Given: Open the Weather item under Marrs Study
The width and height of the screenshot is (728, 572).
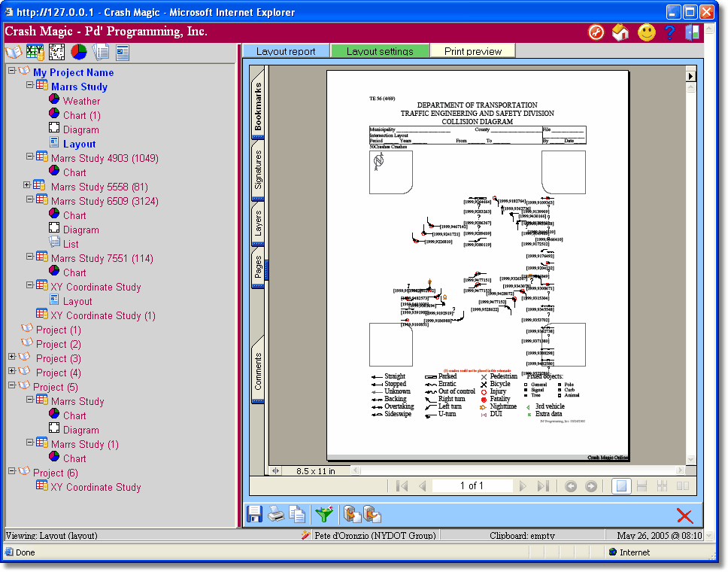Looking at the screenshot, I should coord(81,101).
